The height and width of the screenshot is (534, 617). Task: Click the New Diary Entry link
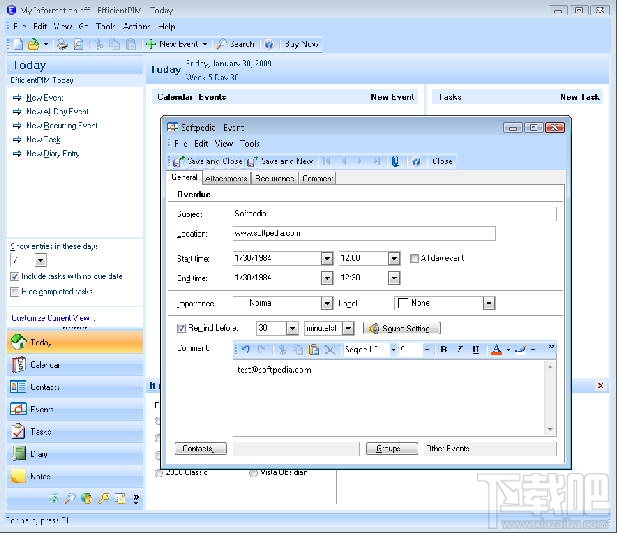click(x=52, y=154)
